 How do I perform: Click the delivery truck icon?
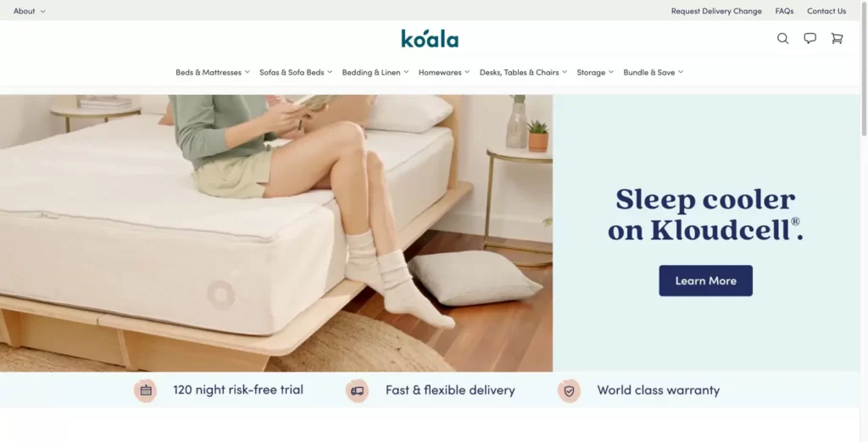(358, 390)
